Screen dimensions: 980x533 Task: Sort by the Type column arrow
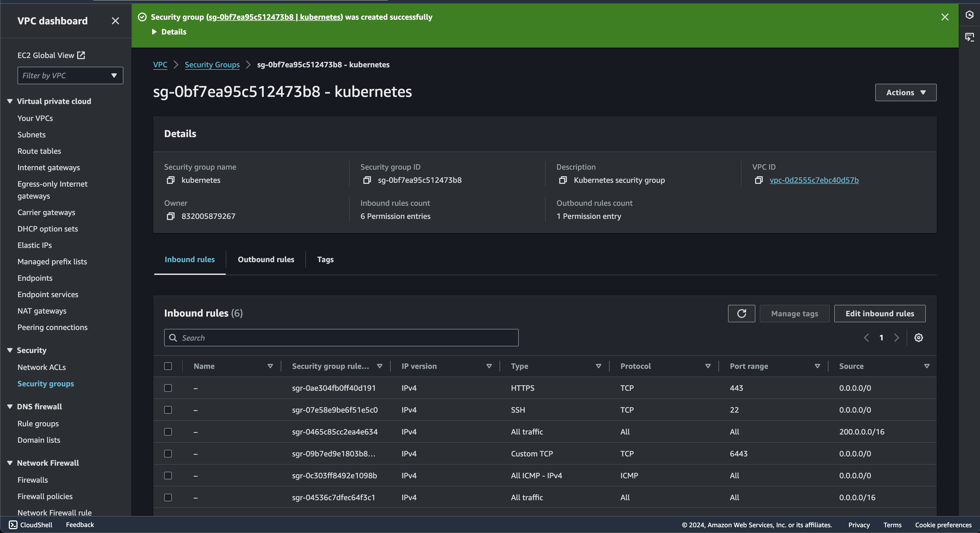pos(598,366)
